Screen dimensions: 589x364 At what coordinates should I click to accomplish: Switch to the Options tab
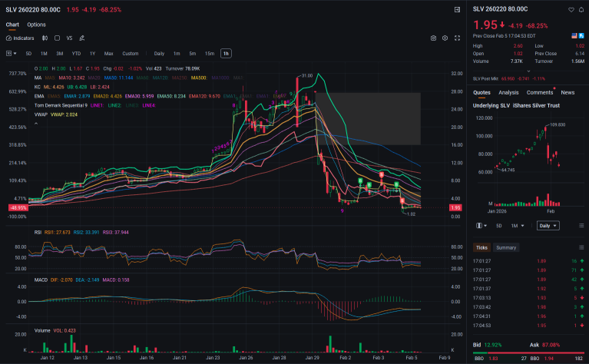[36, 25]
